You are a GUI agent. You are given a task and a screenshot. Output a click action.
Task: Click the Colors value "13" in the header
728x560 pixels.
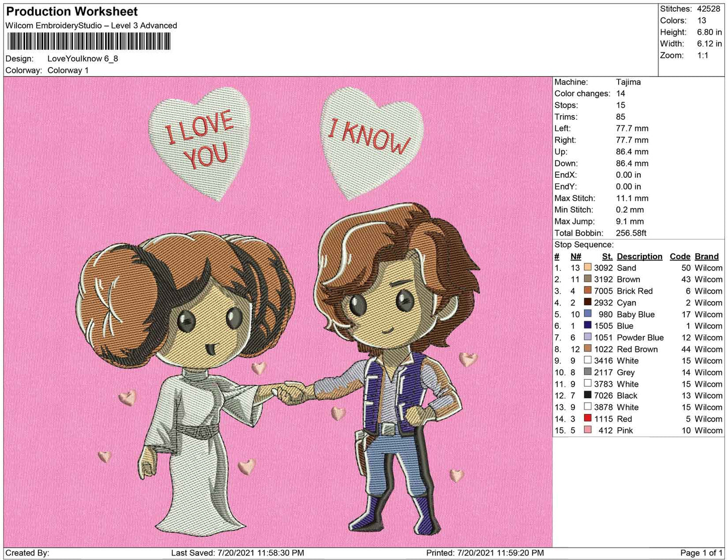coord(702,21)
